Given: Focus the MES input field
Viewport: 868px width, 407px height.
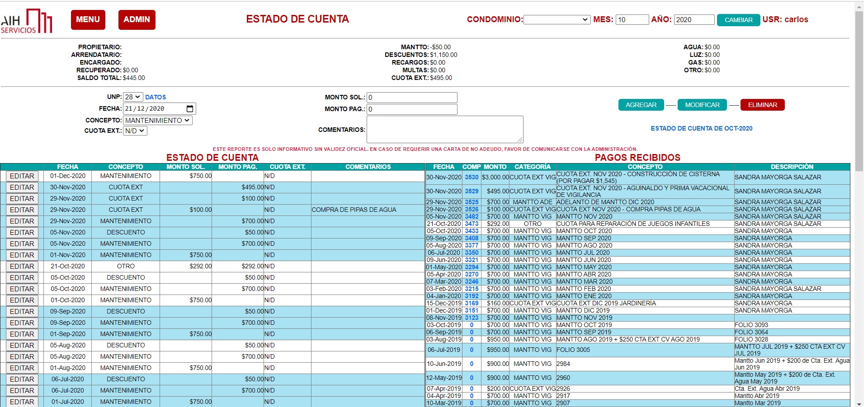Looking at the screenshot, I should (632, 19).
